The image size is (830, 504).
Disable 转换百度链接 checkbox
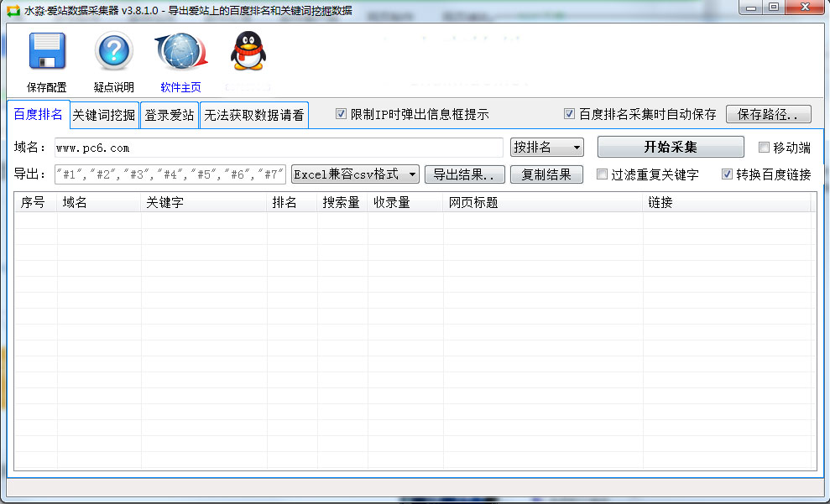tap(727, 174)
